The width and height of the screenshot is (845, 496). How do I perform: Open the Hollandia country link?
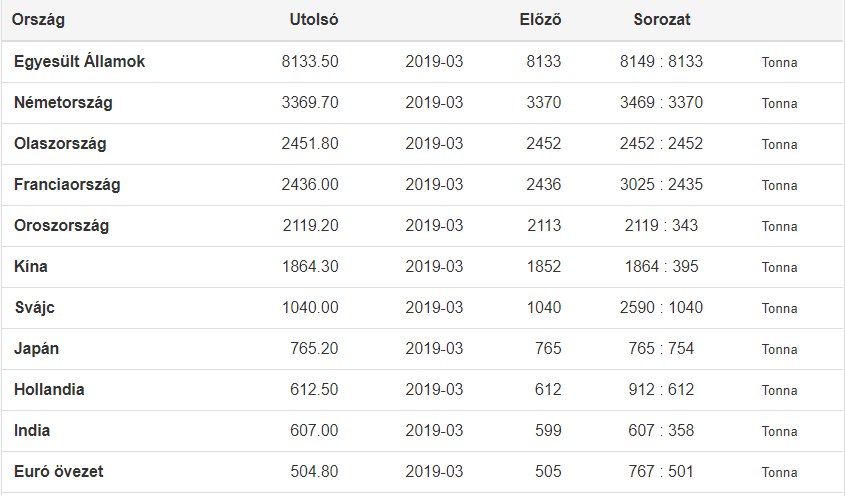click(x=49, y=390)
